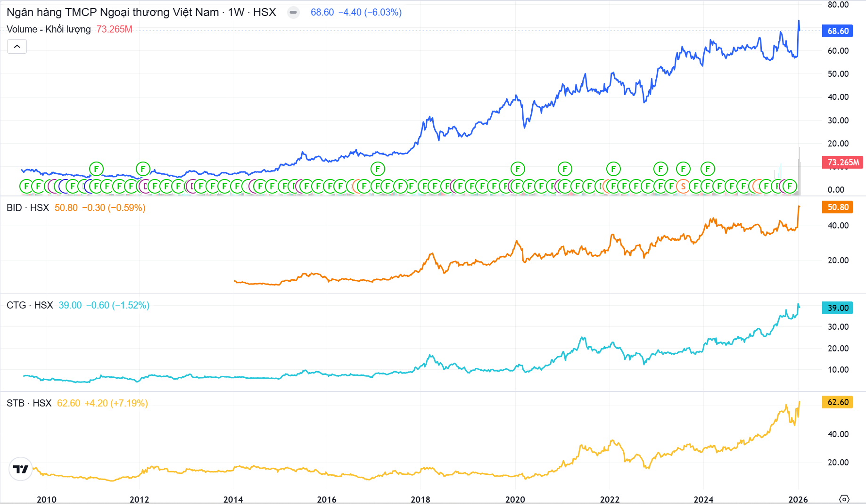Click the orange 50.80 BID price tag
This screenshot has width=866, height=504.
838,207
